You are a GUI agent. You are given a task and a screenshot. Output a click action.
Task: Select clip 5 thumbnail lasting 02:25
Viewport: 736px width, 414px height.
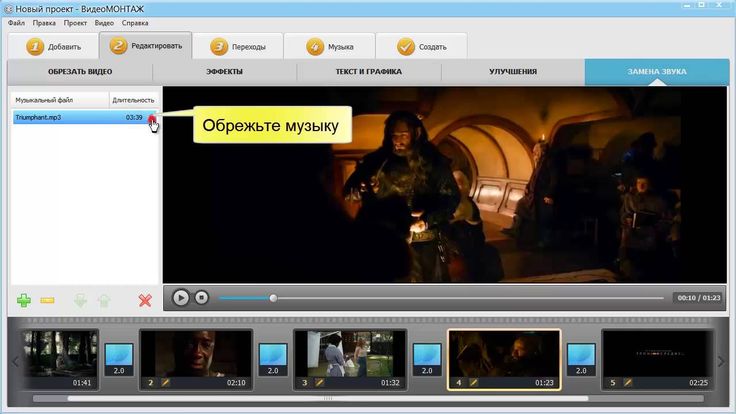coord(657,360)
